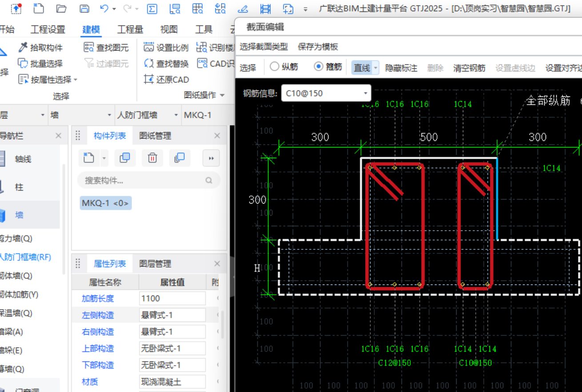Viewport: 582px width, 392px height.
Task: Switch to 工具 ribbon tab
Action: 204,29
